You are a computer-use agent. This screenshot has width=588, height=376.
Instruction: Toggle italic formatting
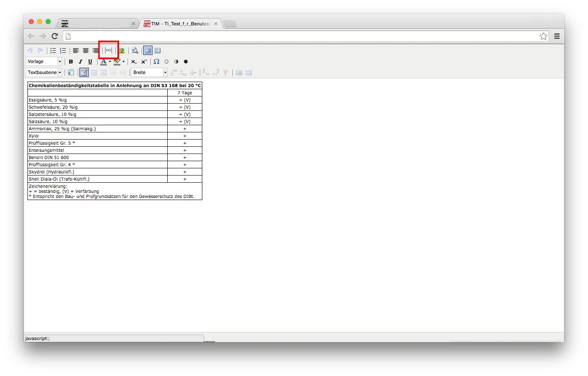tap(80, 62)
